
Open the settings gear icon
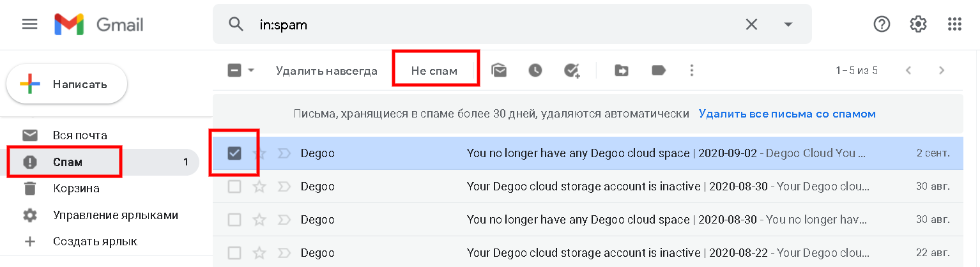(x=918, y=25)
